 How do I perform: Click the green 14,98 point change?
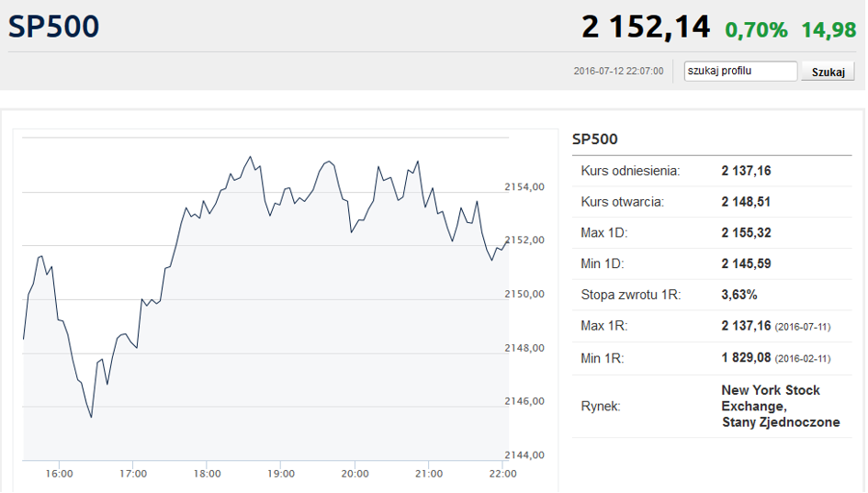point(829,30)
